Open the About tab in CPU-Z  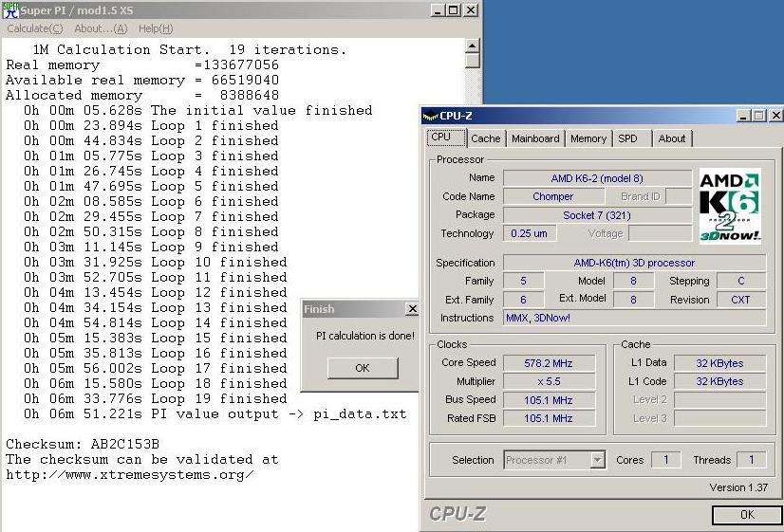671,138
